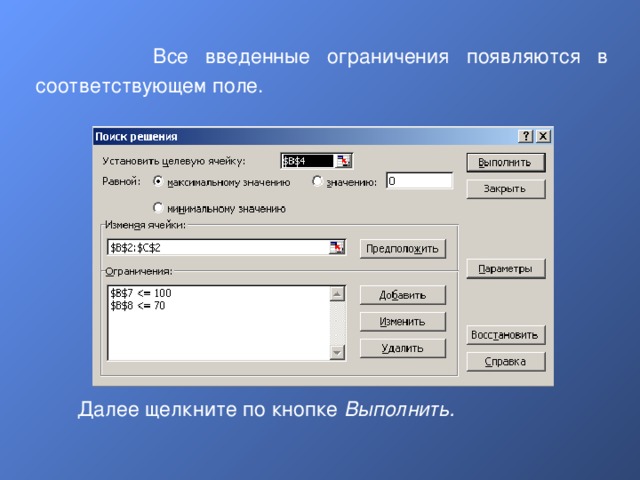
Task: Click the constraints list scroll down arrow
Action: point(337,352)
